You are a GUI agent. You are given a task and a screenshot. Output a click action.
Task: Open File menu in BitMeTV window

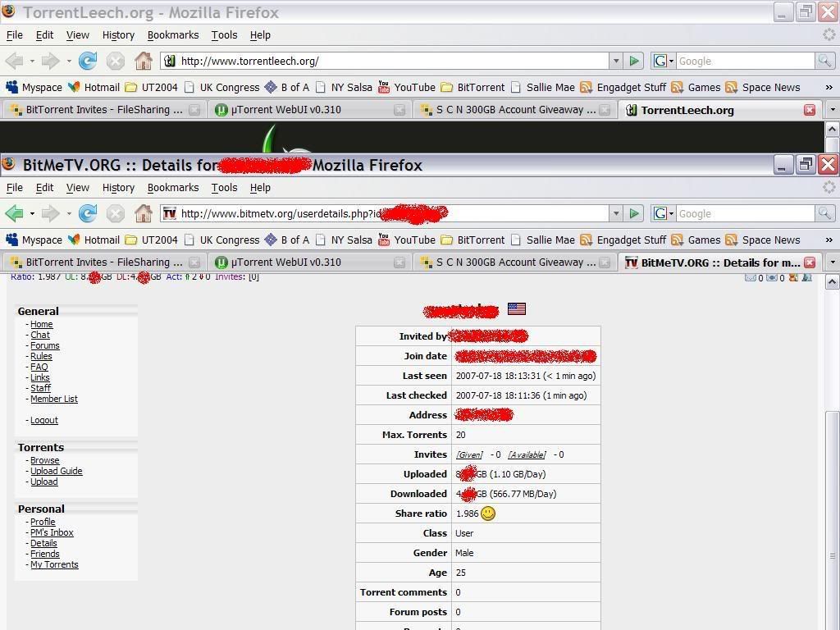point(15,188)
